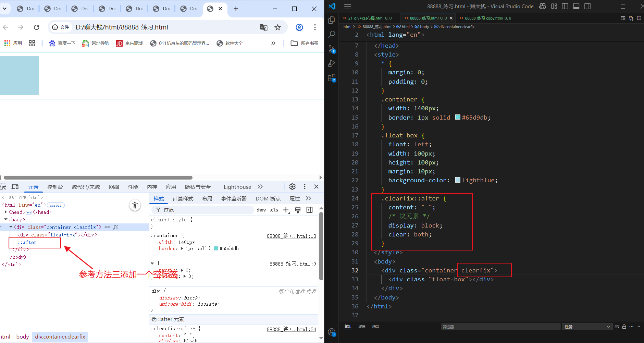Open the 88888_练习.html:13 source link

(x=292, y=236)
